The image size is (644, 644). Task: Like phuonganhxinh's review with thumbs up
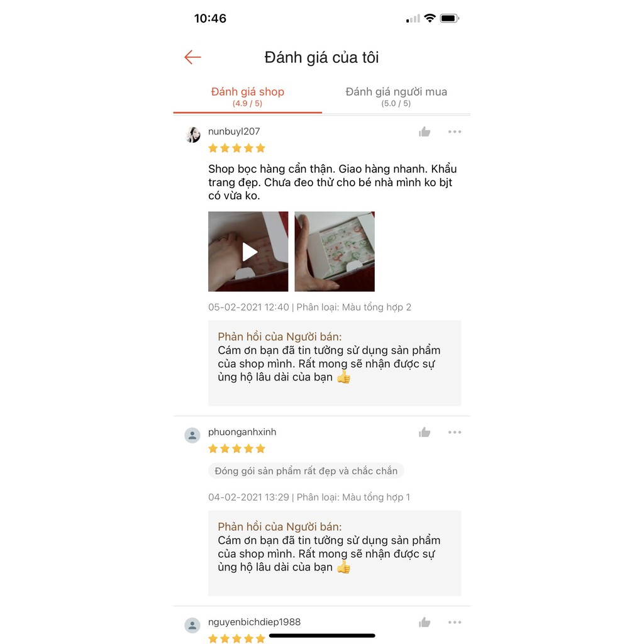click(x=425, y=433)
